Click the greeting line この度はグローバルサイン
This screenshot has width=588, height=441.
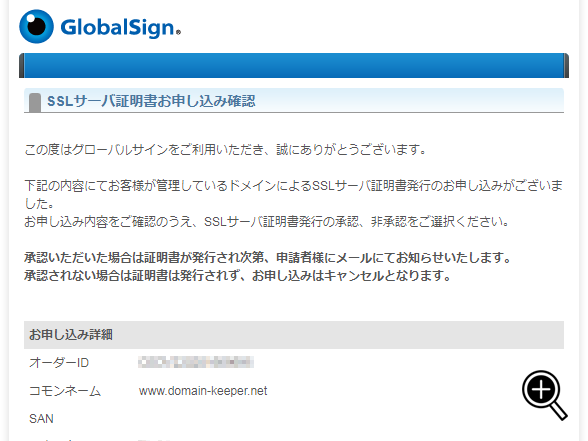225,150
